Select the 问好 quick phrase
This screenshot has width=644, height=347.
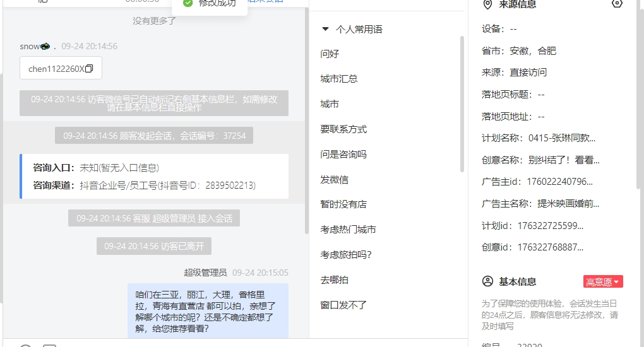click(330, 54)
